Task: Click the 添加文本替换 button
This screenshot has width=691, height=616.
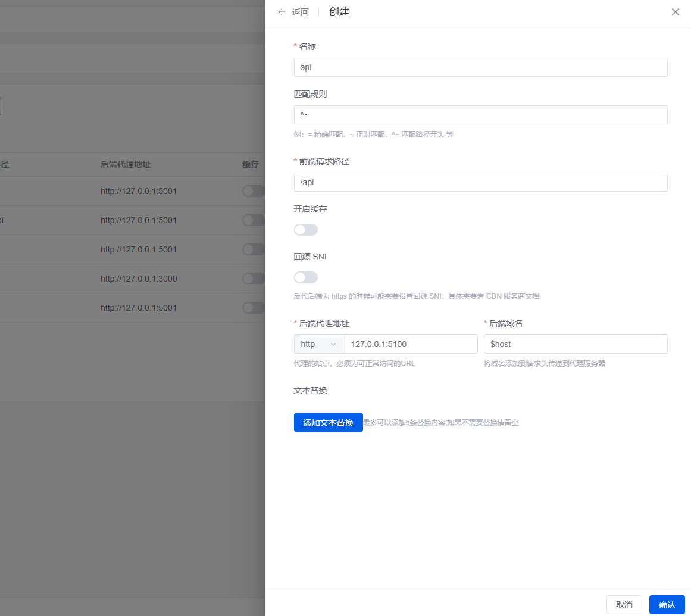Action: [x=328, y=423]
